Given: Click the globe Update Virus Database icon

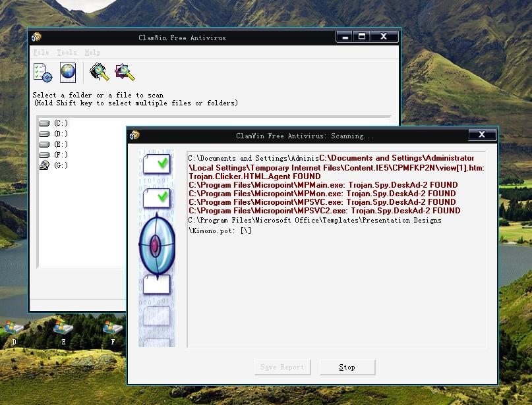Looking at the screenshot, I should click(x=68, y=72).
